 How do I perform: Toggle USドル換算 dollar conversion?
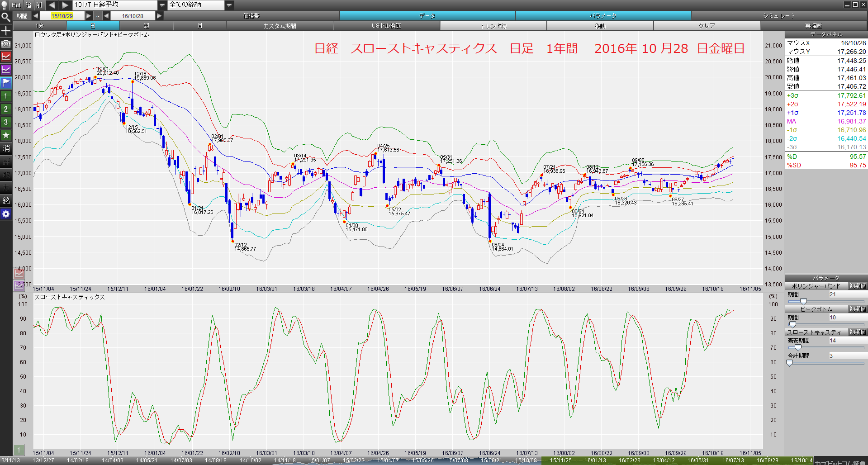coord(386,26)
